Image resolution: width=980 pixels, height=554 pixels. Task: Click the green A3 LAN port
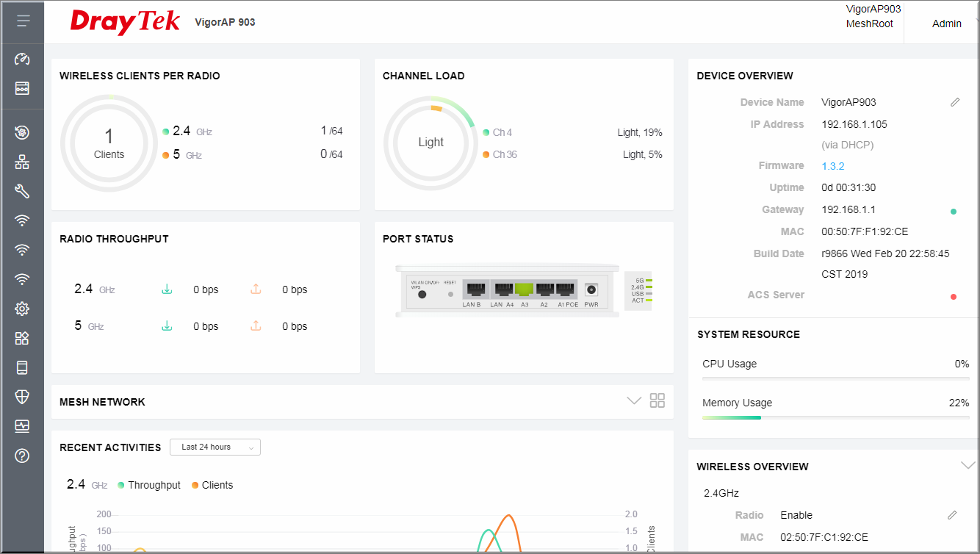[524, 290]
